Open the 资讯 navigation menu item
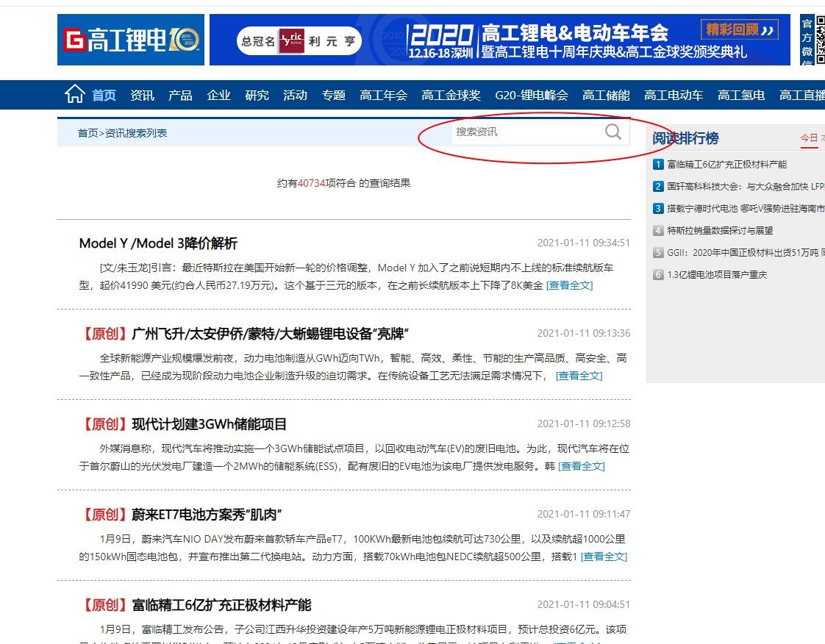 click(142, 96)
